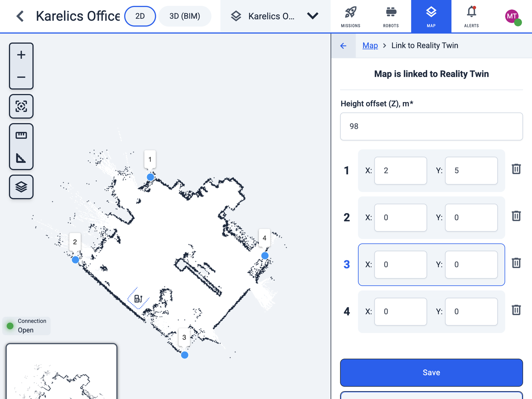This screenshot has width=532, height=399.
Task: Expand the Karelics O... map selector dropdown
Action: click(275, 16)
